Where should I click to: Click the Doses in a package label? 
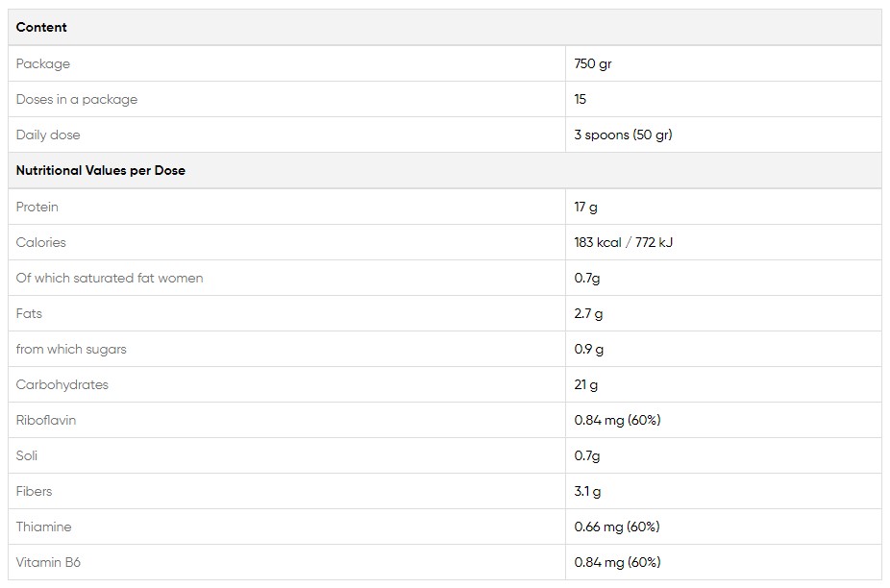coord(77,99)
